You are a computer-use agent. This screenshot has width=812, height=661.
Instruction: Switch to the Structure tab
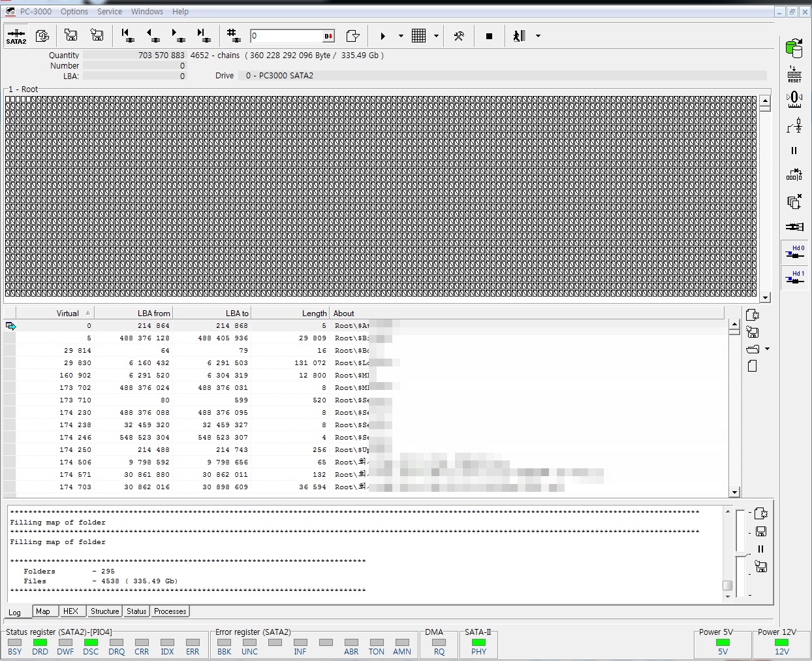tap(104, 611)
